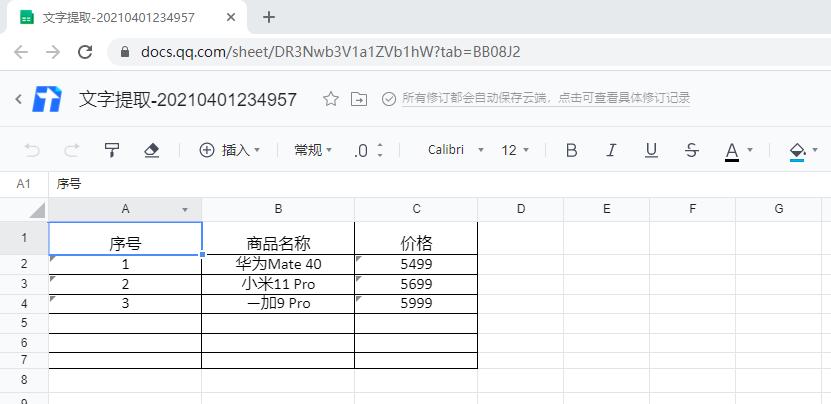Select serial number cell 3 in column A
This screenshot has width=831, height=404.
[125, 304]
